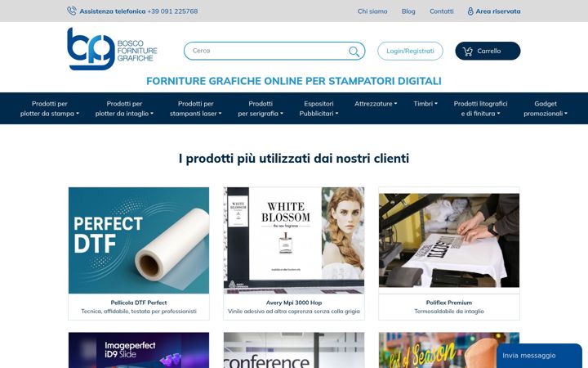Click the Login/Registrati button
588x368 pixels.
[x=410, y=51]
